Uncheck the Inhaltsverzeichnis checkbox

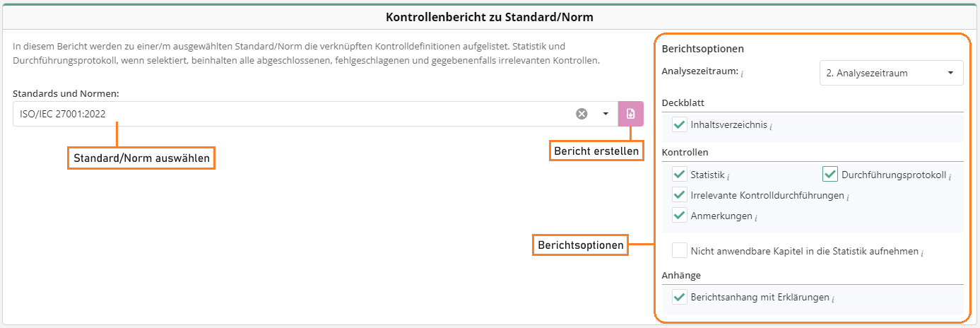pyautogui.click(x=680, y=125)
